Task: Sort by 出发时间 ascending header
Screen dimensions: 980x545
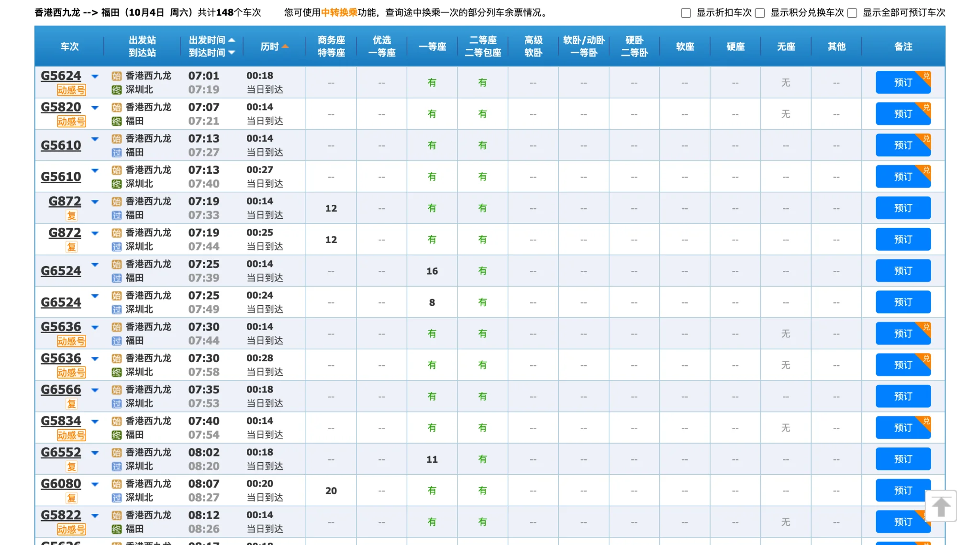Action: point(212,40)
